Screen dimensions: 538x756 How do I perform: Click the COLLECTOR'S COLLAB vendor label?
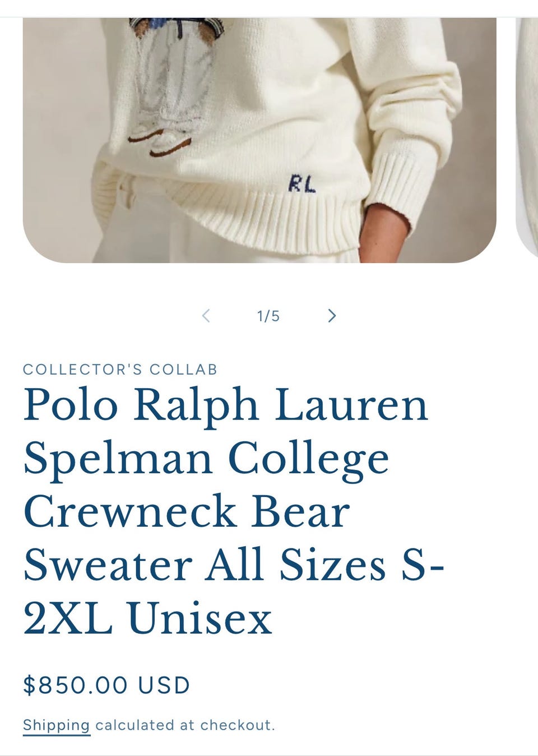tap(120, 370)
